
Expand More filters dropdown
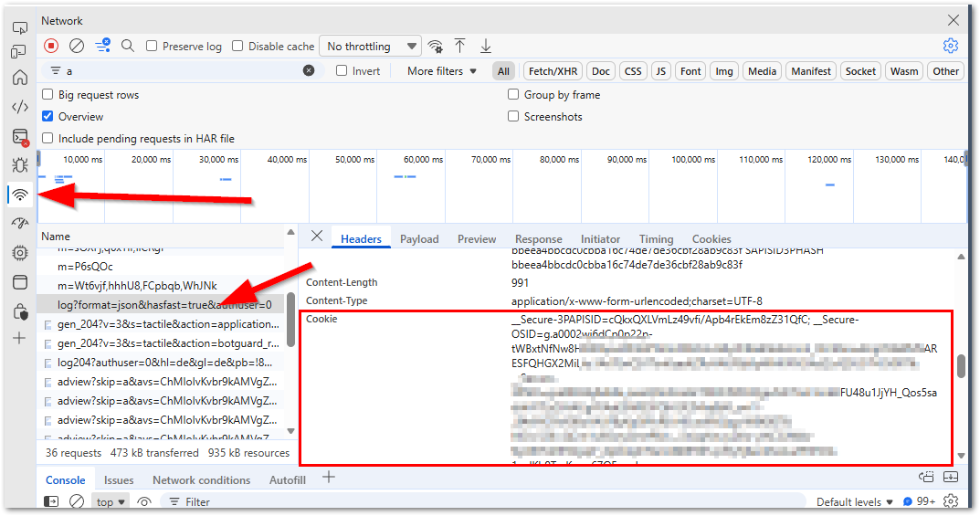tap(442, 71)
